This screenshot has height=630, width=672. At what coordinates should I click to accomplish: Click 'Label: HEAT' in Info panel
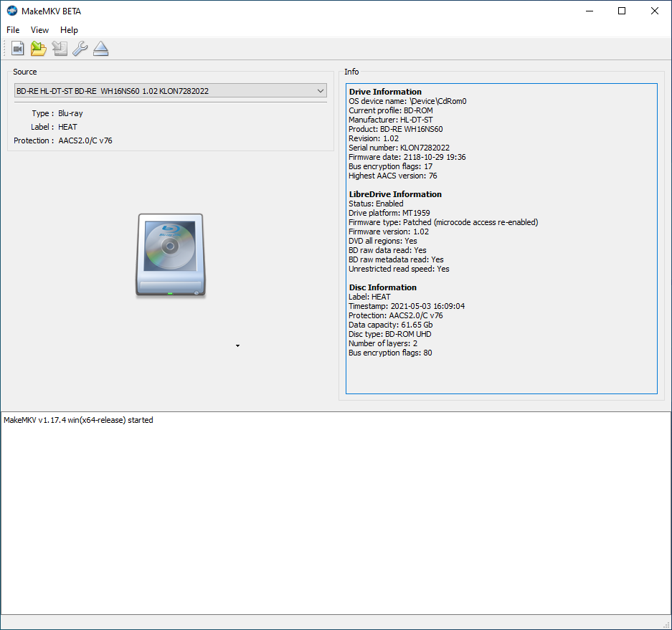(x=369, y=297)
